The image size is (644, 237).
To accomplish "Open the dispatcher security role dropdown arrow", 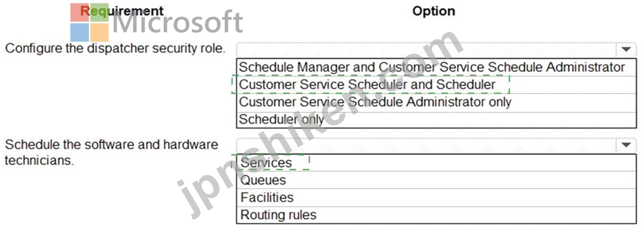I will pos(626,50).
